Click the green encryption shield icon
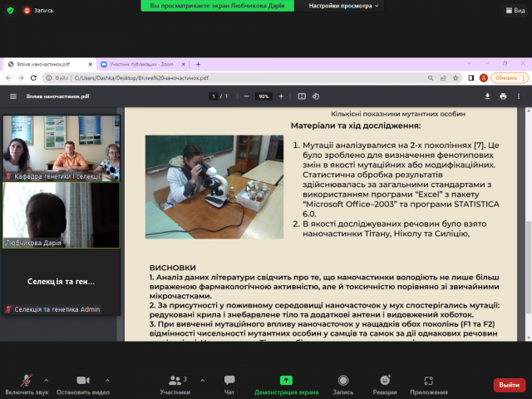The height and width of the screenshot is (399, 532). 10,11
